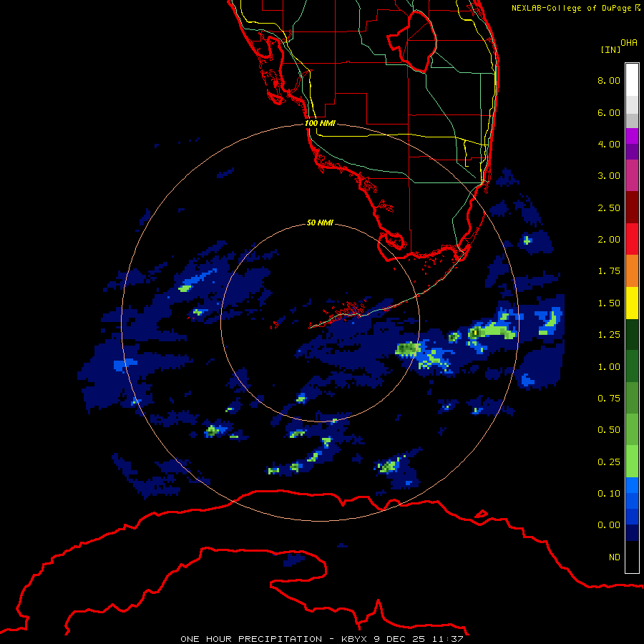Click the 8.00 legend value

pyautogui.click(x=609, y=80)
